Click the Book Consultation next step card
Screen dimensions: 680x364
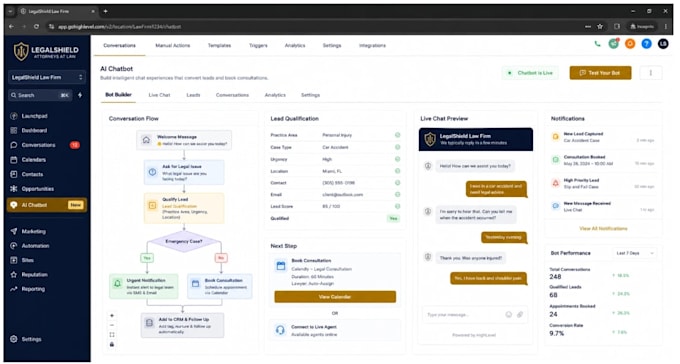coord(335,280)
